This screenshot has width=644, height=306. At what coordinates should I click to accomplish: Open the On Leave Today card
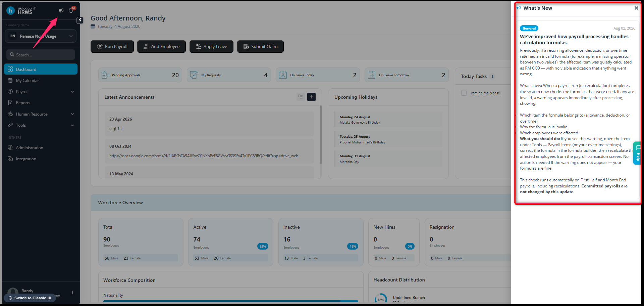tap(318, 75)
